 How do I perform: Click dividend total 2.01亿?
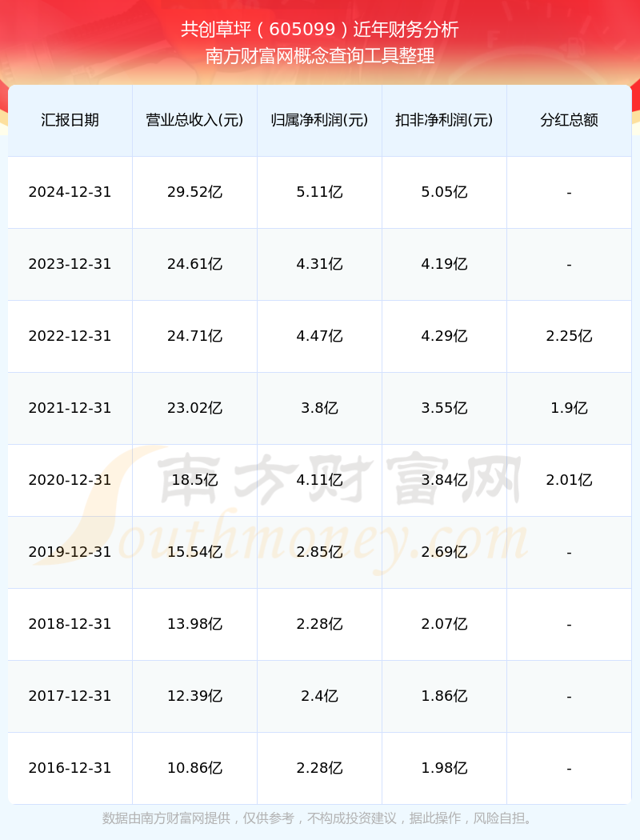[x=570, y=480]
